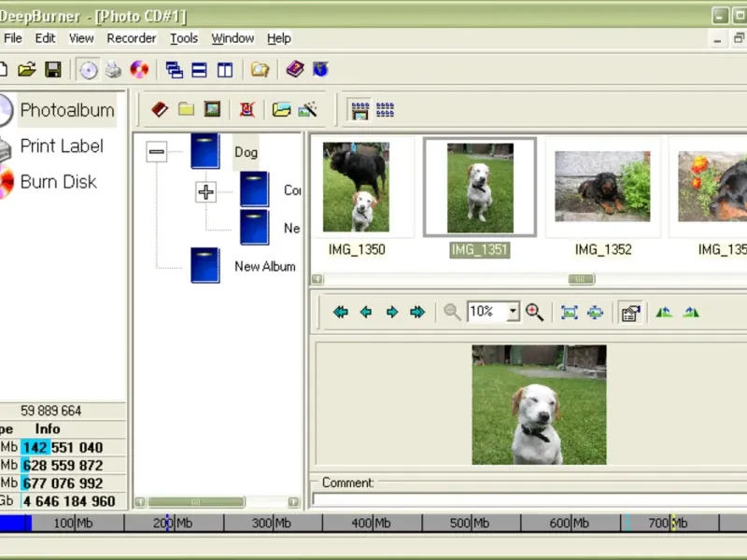
Task: Open the Recorder menu
Action: tap(132, 38)
